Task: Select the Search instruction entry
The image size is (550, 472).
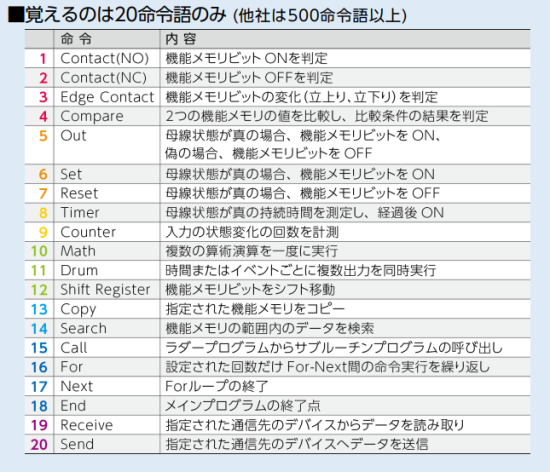Action: pyautogui.click(x=277, y=328)
